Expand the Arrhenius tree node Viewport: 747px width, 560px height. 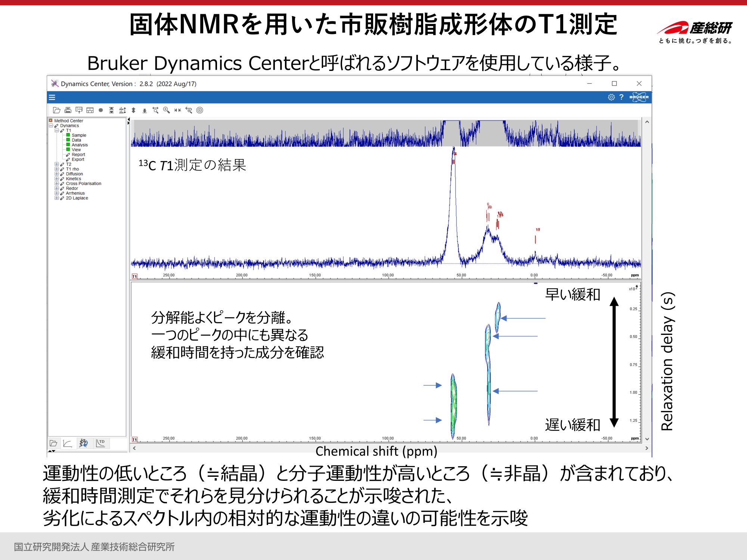(57, 193)
